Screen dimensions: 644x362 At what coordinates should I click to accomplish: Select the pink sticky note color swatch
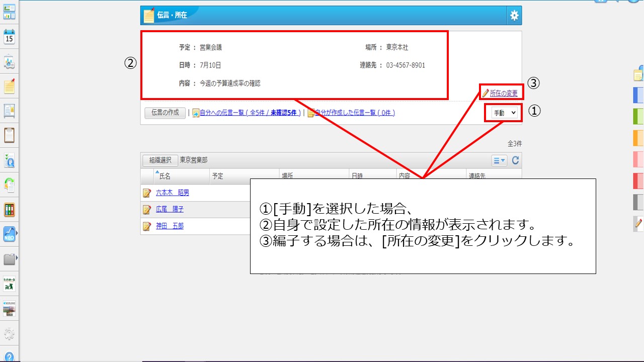point(638,159)
